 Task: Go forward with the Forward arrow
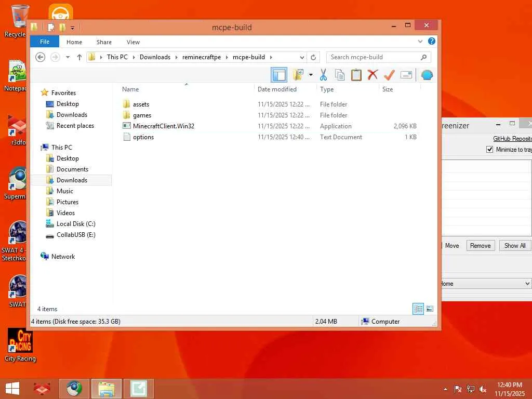tap(55, 57)
